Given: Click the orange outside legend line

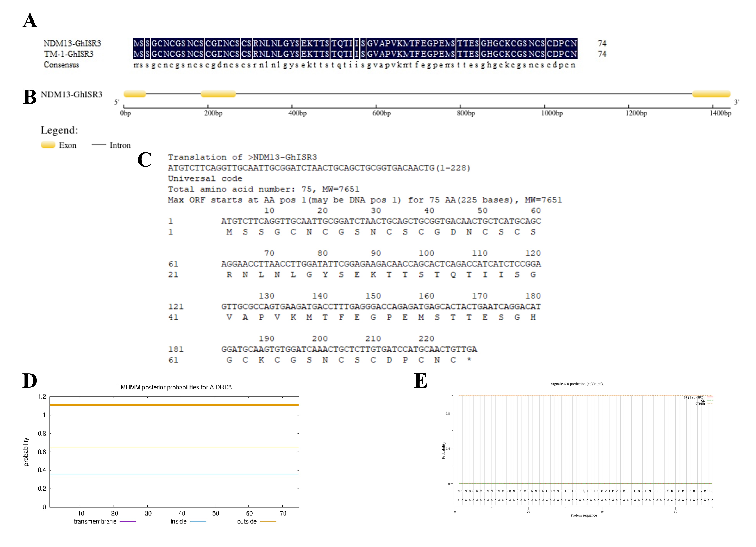Looking at the screenshot, I should point(268,521).
